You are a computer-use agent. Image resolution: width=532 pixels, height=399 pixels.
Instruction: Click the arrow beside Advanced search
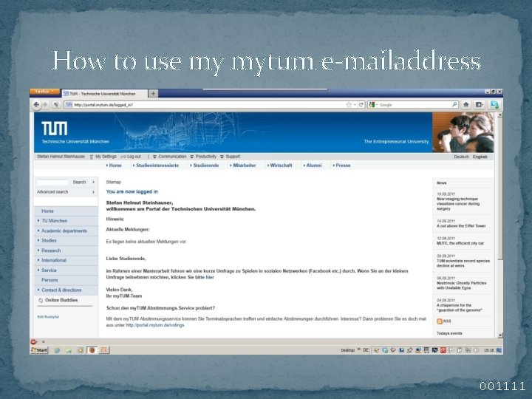pyautogui.click(x=93, y=192)
